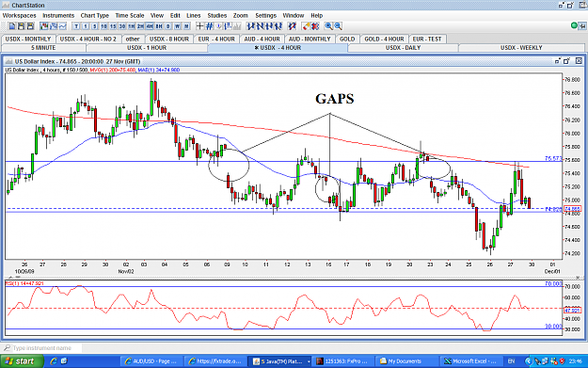
Task: Switch to EUR - 4 HOUR tab
Action: 216,39
